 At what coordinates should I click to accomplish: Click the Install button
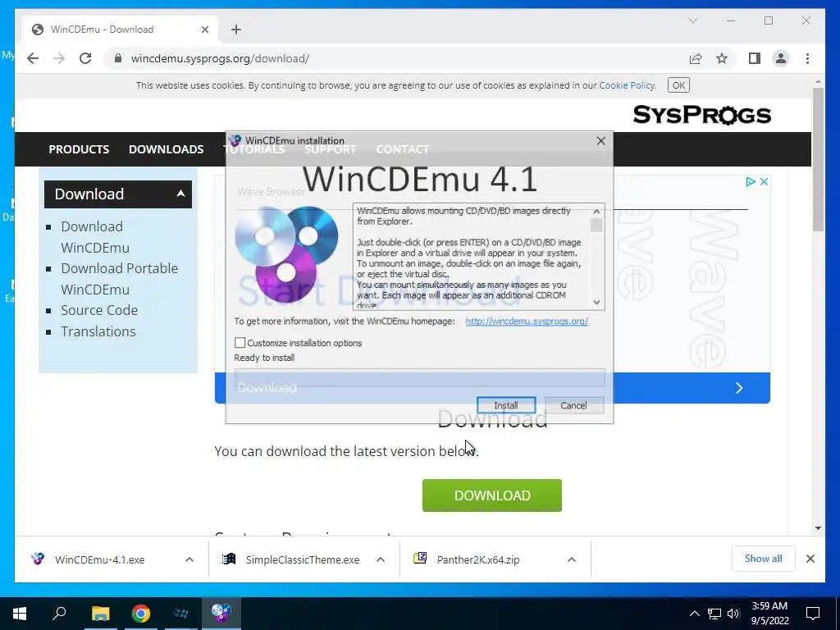505,405
